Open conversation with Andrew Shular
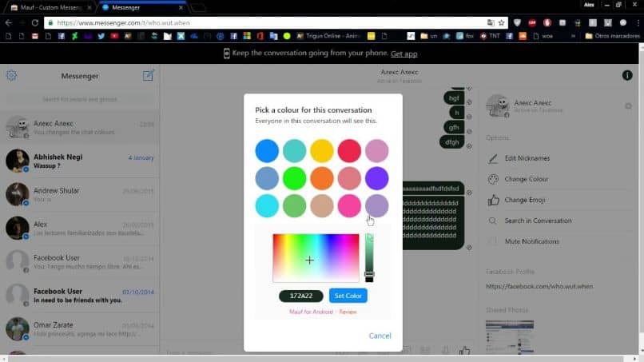The image size is (644, 362). pos(80,195)
